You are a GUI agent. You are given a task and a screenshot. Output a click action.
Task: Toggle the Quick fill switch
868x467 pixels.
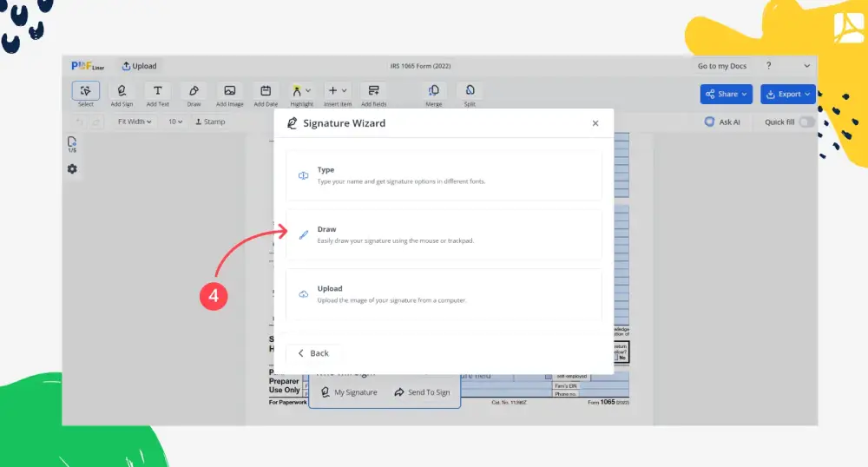click(x=806, y=122)
